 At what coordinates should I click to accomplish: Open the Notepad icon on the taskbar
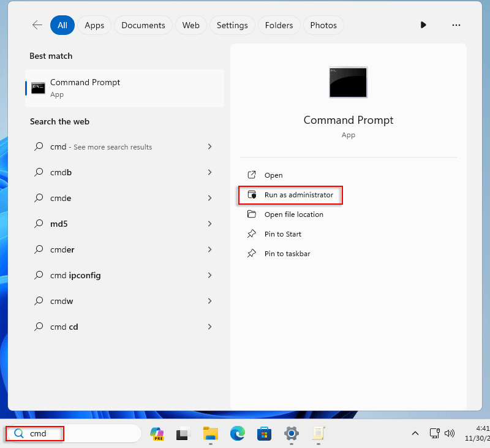[x=318, y=434]
